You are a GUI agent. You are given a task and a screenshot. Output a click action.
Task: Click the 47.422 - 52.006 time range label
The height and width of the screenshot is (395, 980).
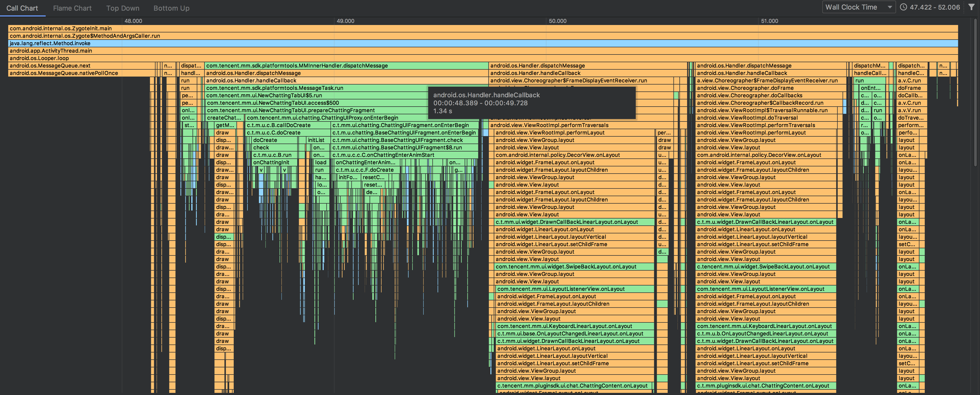coord(935,7)
